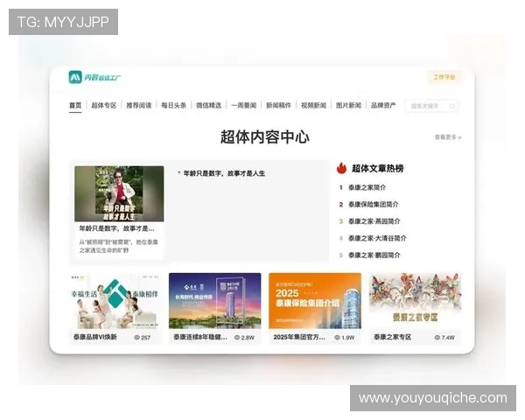Click the eye icon beside 1.9W views
Screen dimensions: 525x420
tap(337, 338)
